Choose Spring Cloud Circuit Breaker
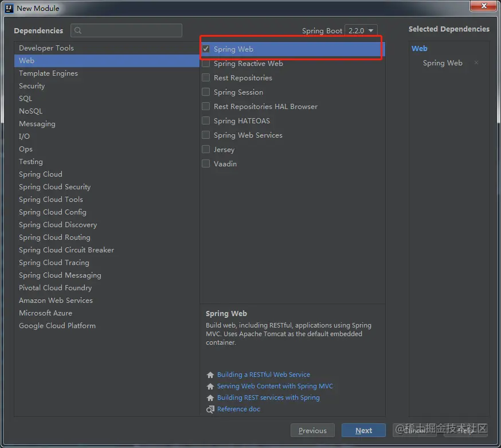This screenshot has width=501, height=448. [107, 250]
